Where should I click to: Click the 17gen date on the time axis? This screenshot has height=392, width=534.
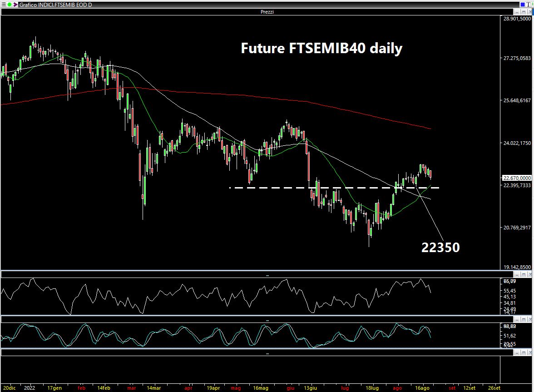54,388
